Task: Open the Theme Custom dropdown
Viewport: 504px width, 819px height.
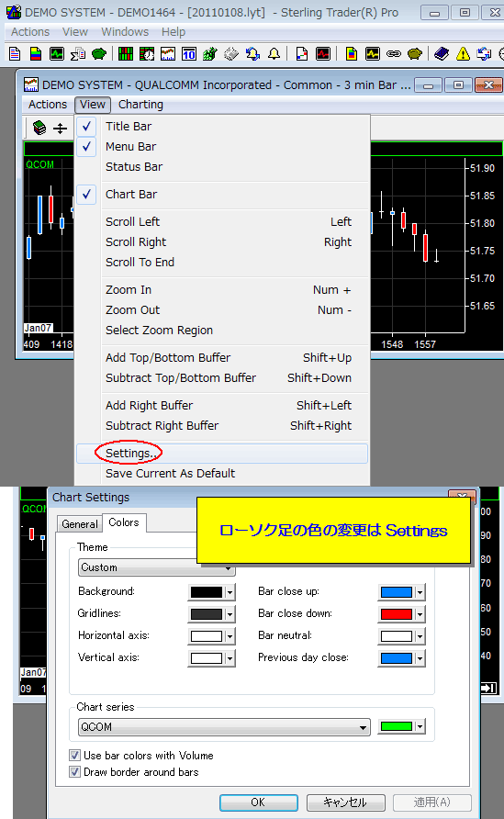Action: [x=157, y=567]
